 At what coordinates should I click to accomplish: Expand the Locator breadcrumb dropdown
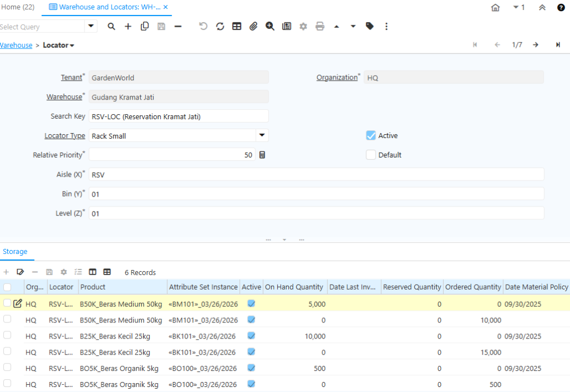72,46
